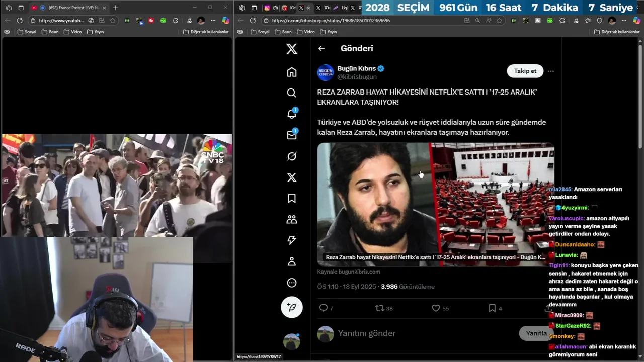Viewport: 644px width, 362px height.
Task: Like the post with 55 likes
Action: pyautogui.click(x=440, y=308)
